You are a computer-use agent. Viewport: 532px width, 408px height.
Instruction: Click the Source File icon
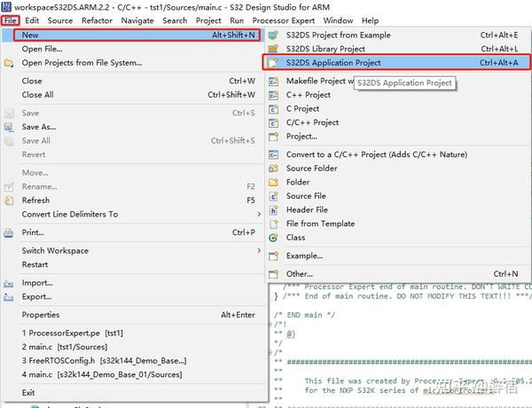click(x=273, y=196)
